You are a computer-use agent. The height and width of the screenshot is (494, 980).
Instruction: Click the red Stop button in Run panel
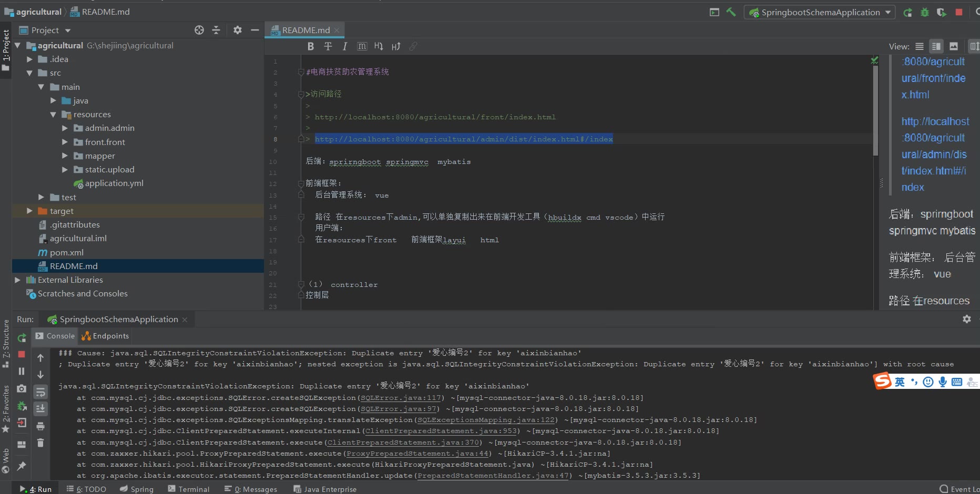tap(22, 354)
